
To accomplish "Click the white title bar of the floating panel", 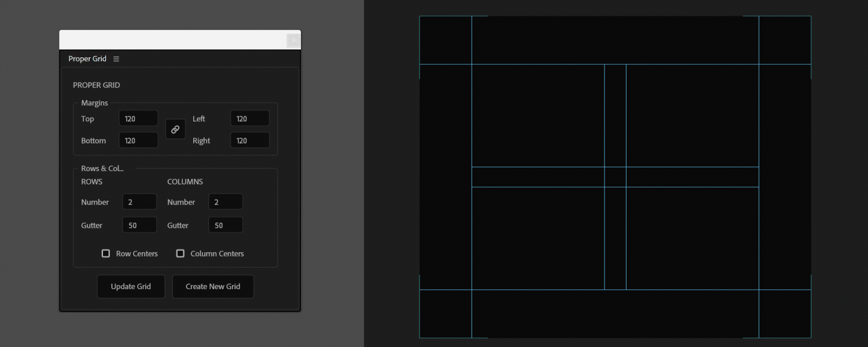I will (174, 40).
